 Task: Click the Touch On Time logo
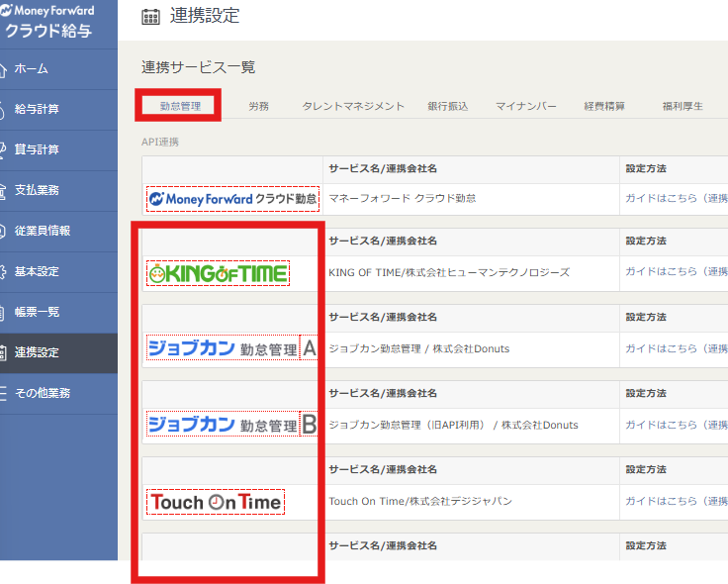(216, 502)
